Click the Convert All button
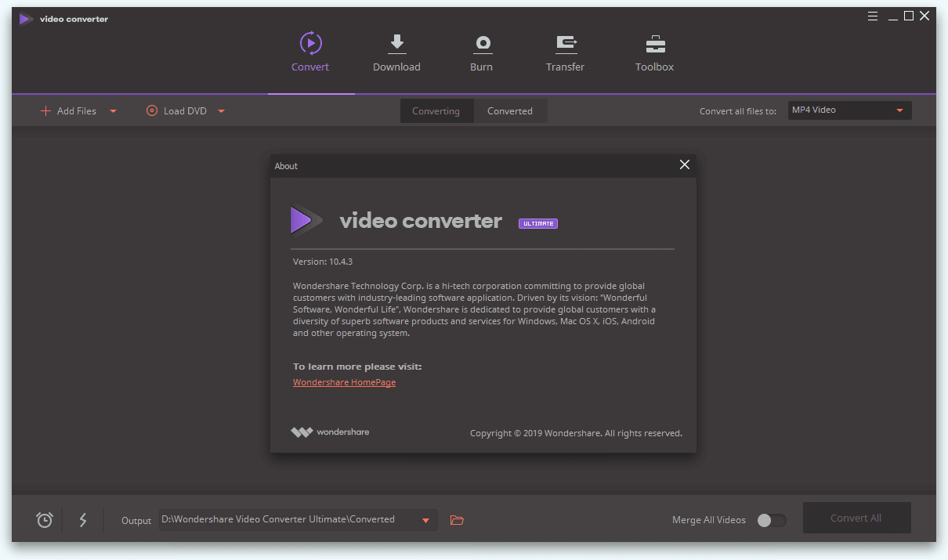 pos(856,518)
